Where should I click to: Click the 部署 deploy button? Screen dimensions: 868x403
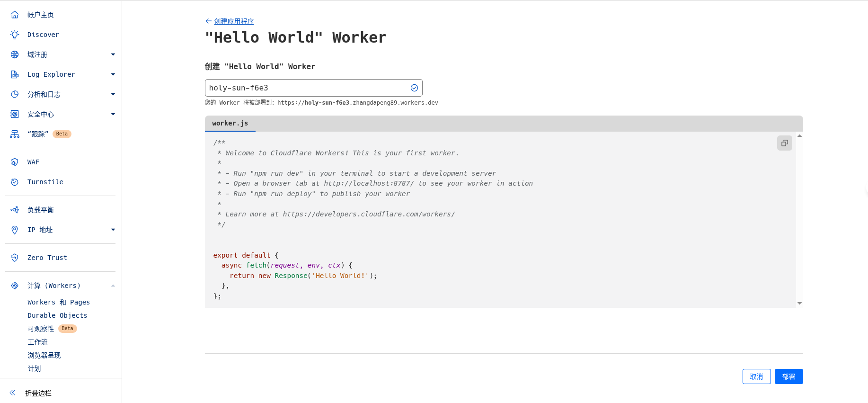tap(788, 376)
